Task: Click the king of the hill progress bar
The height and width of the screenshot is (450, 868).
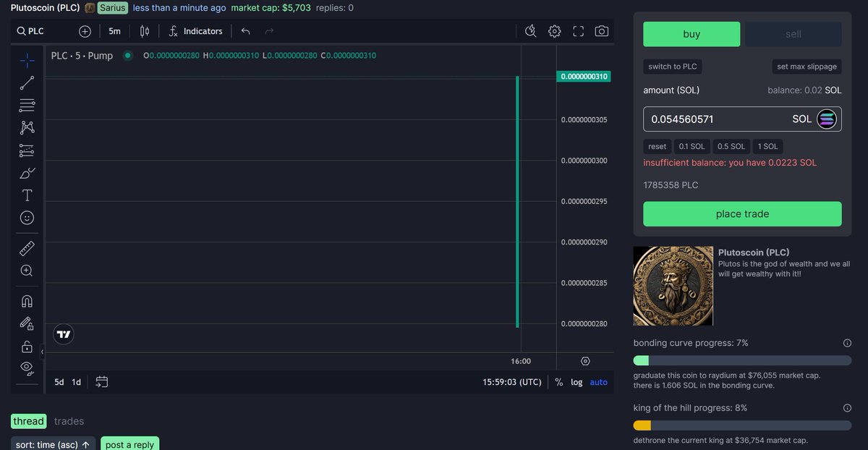Action: (742, 425)
